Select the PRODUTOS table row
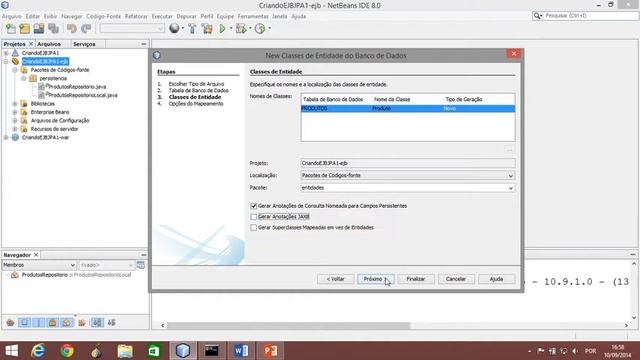This screenshot has width=640, height=360. 408,109
